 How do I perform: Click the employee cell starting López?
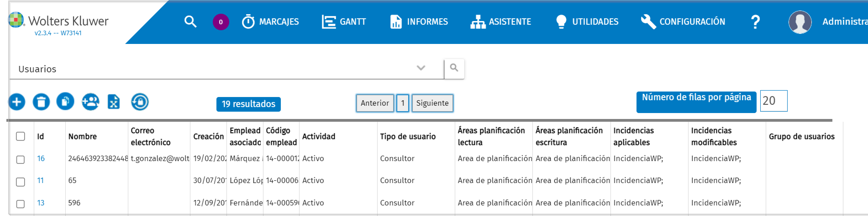coord(246,180)
